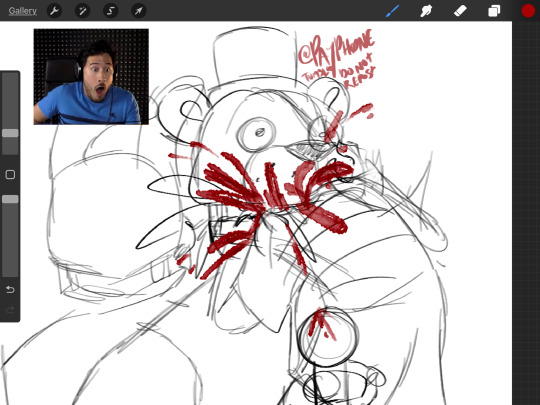This screenshot has width=540, height=405.
Task: Click the brush size slider handle
Action: pos(10,133)
